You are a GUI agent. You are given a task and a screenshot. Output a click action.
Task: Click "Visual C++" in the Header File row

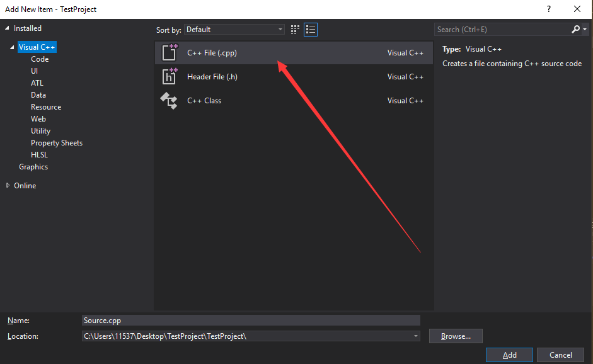405,77
